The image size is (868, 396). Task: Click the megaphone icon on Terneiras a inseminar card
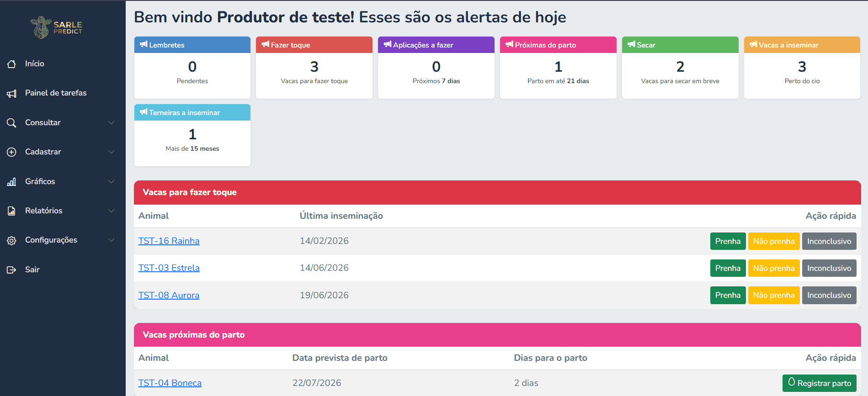click(x=144, y=112)
